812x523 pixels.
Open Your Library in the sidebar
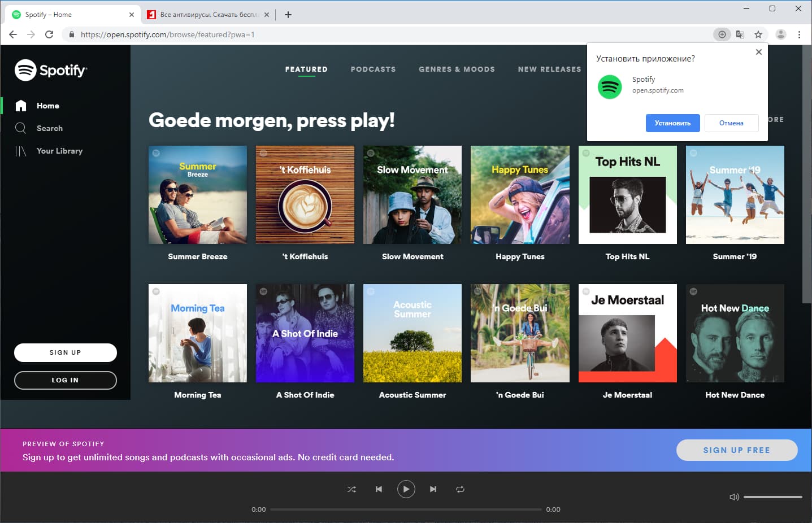tap(49, 151)
